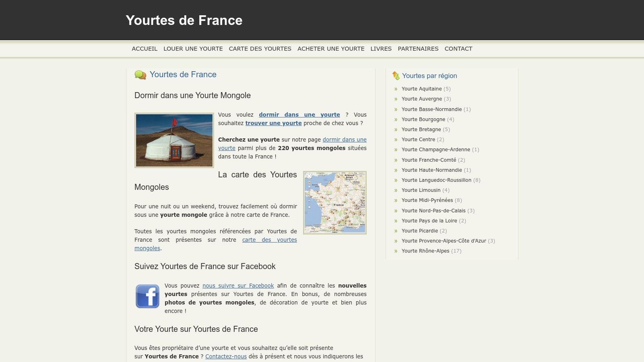644x362 pixels.
Task: Click 'Suivez Yourtes de France sur Facebook' heading
Action: [x=205, y=266]
